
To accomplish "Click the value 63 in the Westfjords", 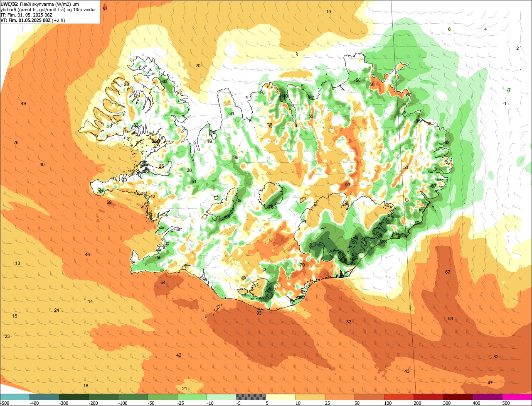I will [165, 81].
